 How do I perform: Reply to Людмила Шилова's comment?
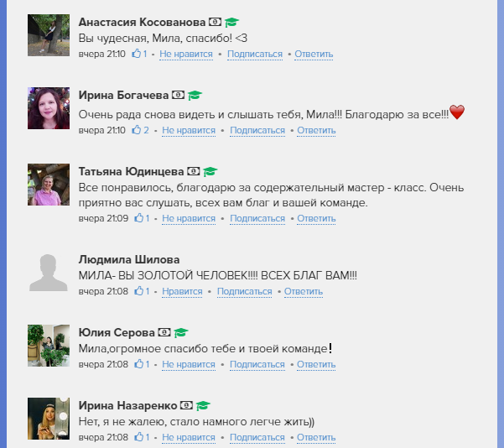304,291
